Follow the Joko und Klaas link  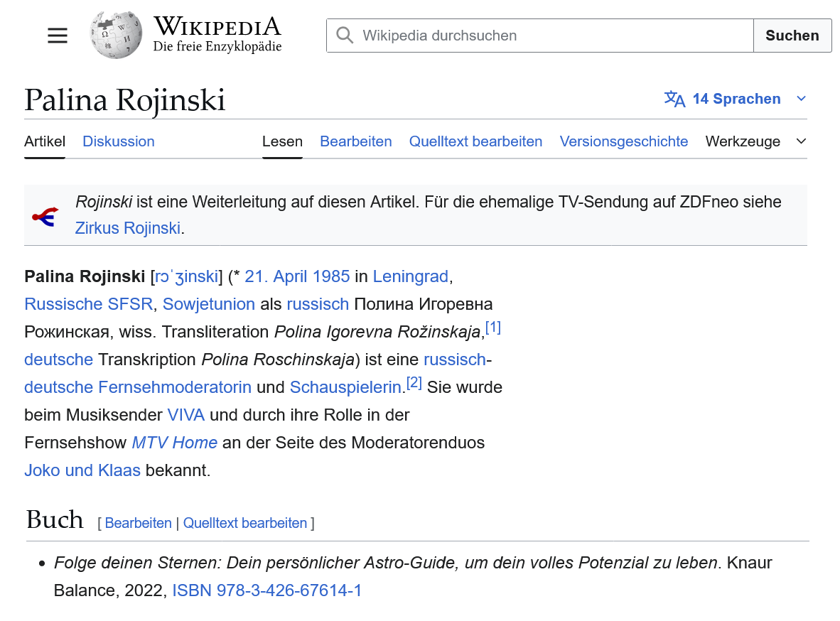[82, 470]
